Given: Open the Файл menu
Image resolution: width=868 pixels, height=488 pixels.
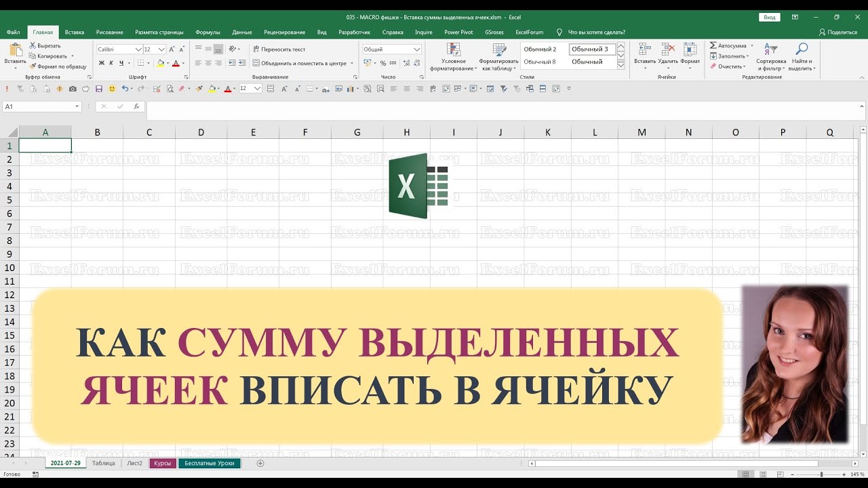Looking at the screenshot, I should pos(13,32).
